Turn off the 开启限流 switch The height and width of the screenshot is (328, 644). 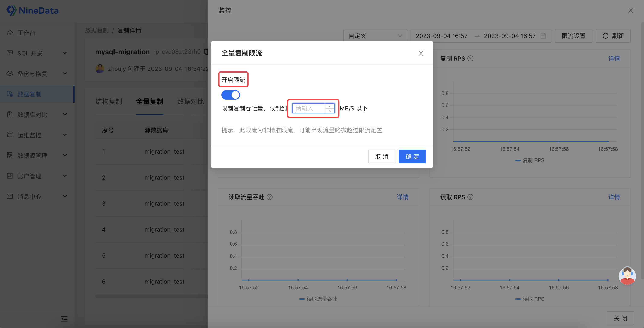coord(231,95)
